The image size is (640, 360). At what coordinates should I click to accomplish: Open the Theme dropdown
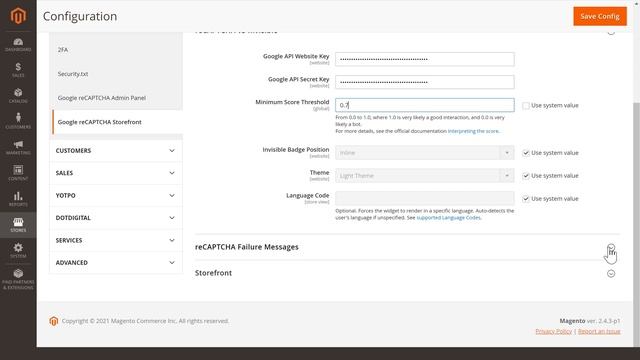point(424,176)
